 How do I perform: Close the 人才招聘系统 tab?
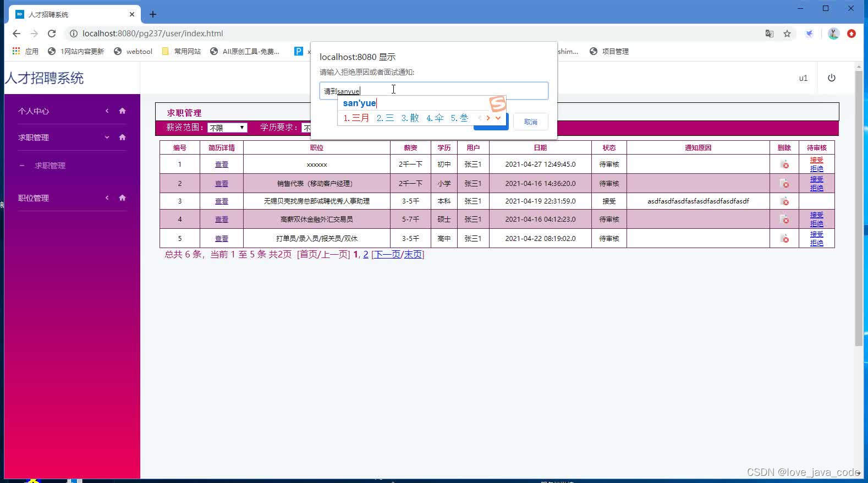[x=132, y=14]
